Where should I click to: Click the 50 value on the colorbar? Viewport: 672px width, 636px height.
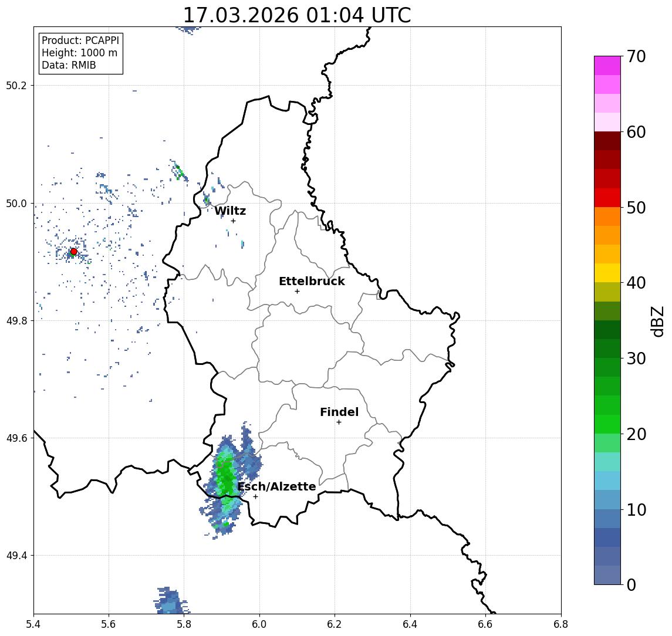click(636, 208)
